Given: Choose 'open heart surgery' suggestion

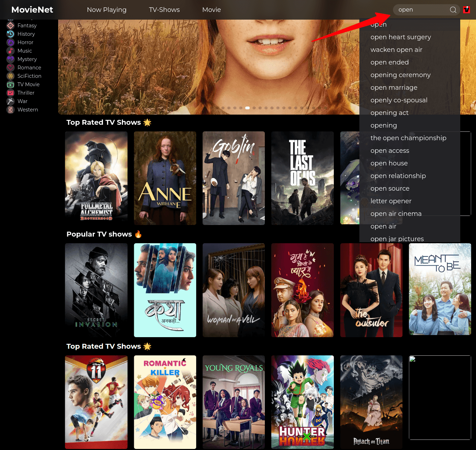Looking at the screenshot, I should coord(410,37).
